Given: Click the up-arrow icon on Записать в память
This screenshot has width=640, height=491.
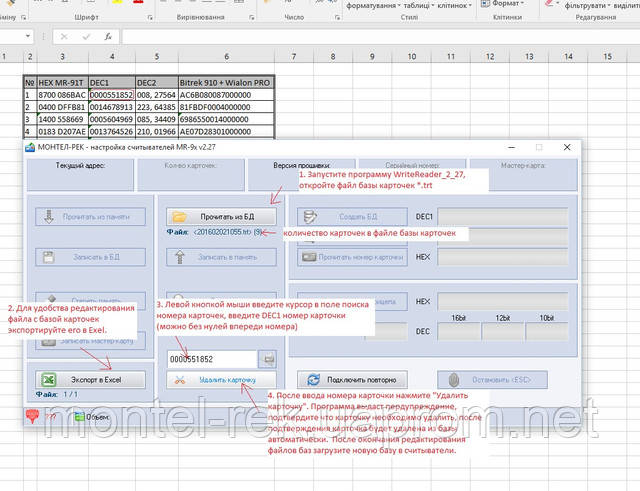Looking at the screenshot, I should [179, 257].
